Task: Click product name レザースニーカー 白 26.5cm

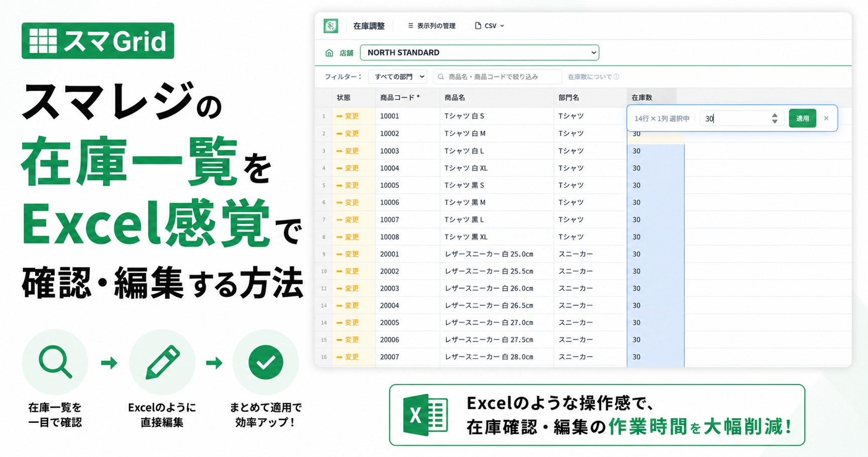Action: (x=489, y=305)
